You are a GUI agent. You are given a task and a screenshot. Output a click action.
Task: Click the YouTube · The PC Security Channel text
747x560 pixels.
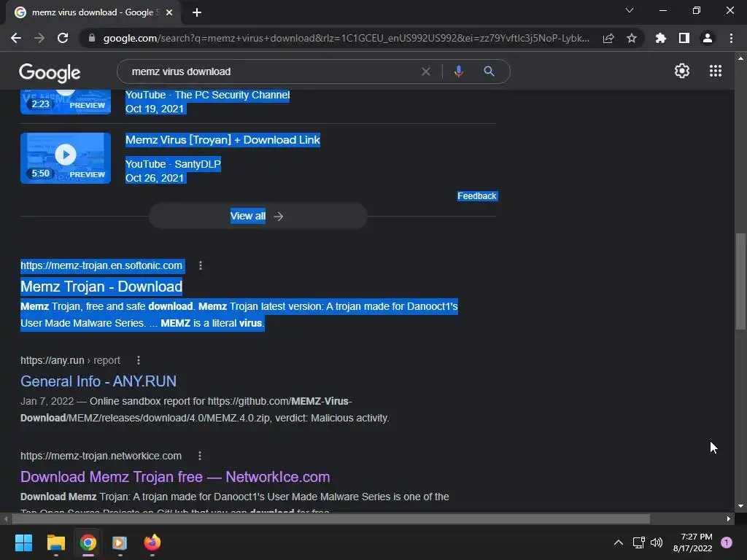207,95
